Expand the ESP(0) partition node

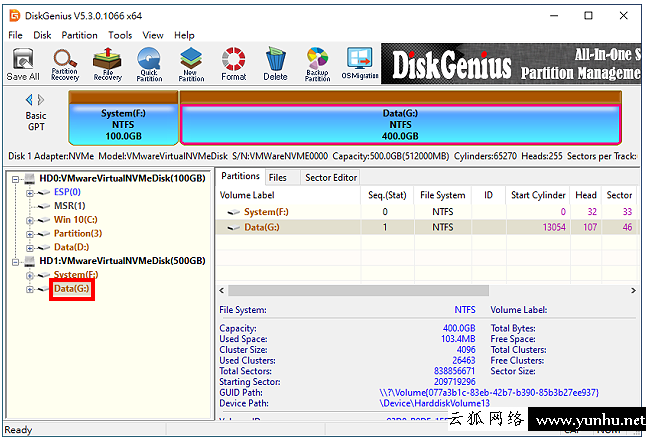pos(30,193)
